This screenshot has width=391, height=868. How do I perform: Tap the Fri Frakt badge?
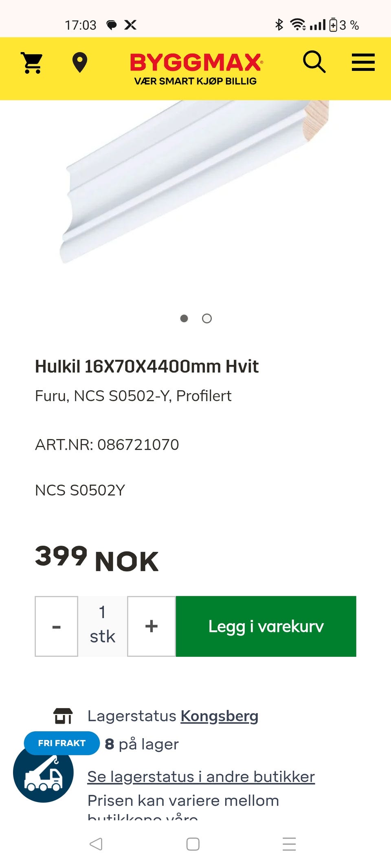pyautogui.click(x=62, y=743)
